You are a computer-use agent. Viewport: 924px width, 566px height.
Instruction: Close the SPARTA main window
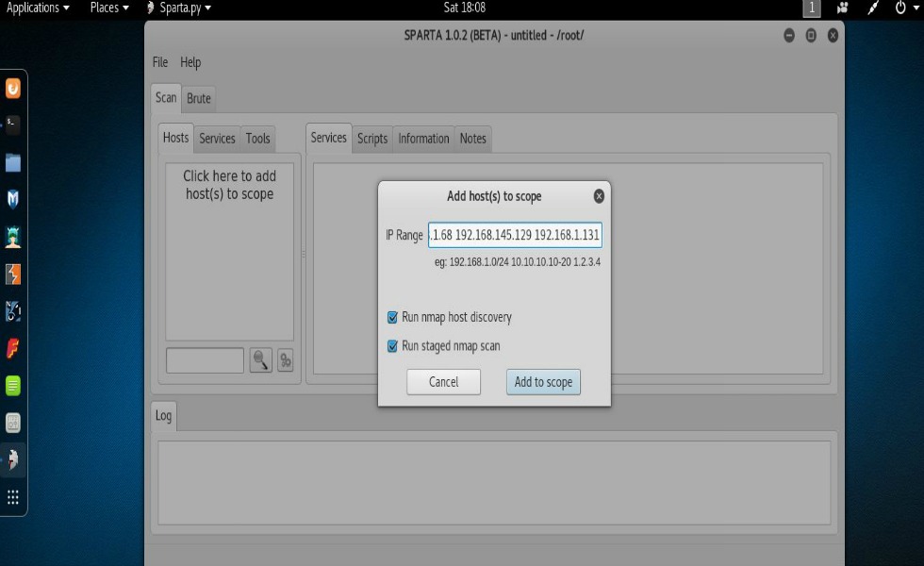833,36
